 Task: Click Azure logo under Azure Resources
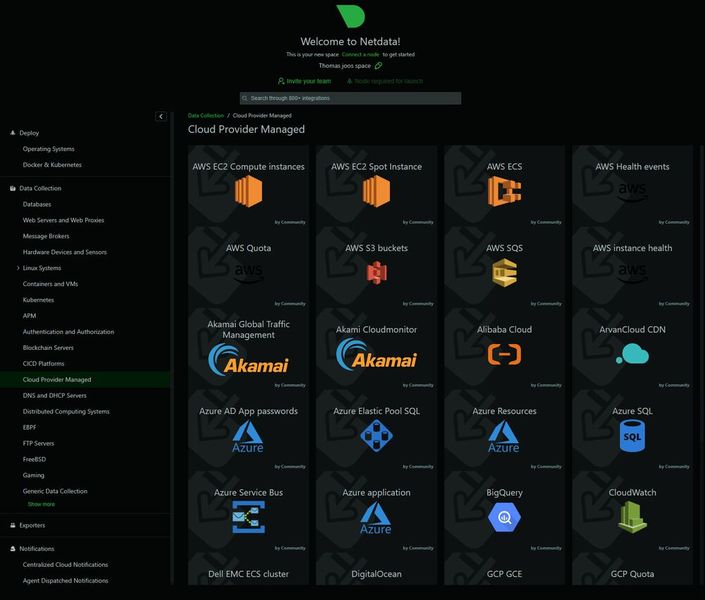(x=504, y=436)
